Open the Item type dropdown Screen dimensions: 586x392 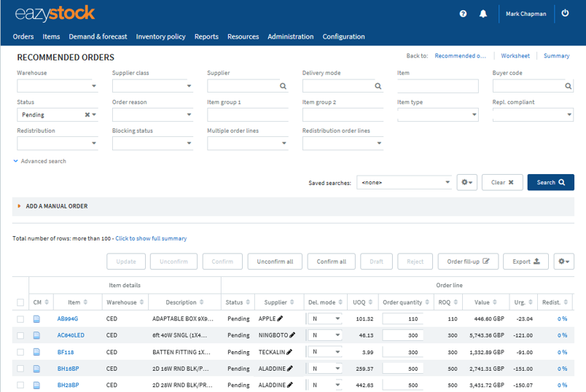point(437,114)
